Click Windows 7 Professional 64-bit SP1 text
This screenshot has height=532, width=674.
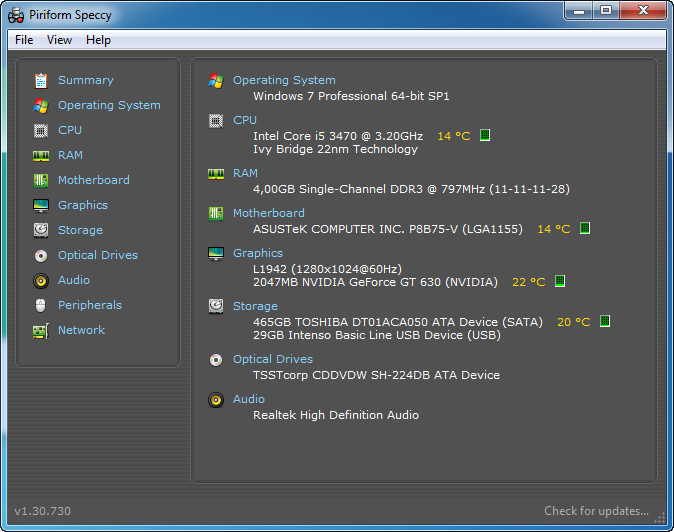point(351,96)
